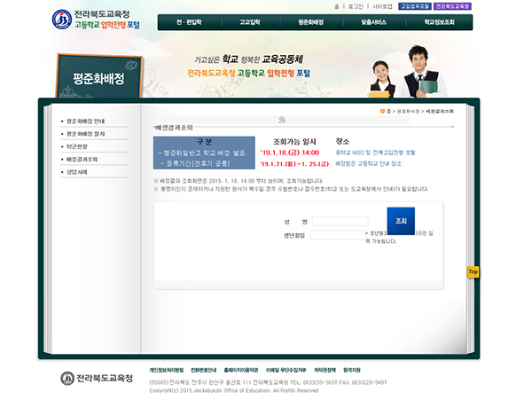Open 상담사례 in the sidebar
This screenshot has height=400, width=532.
click(x=78, y=170)
